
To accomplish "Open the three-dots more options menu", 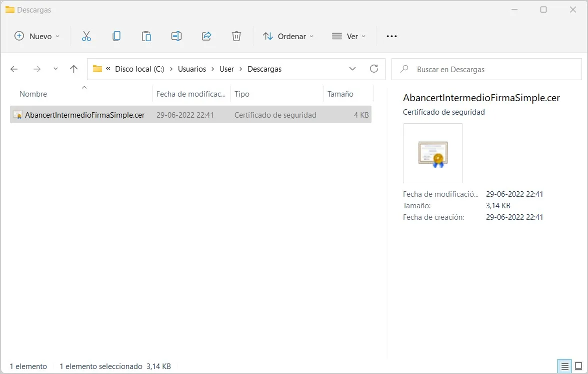I will [x=391, y=36].
